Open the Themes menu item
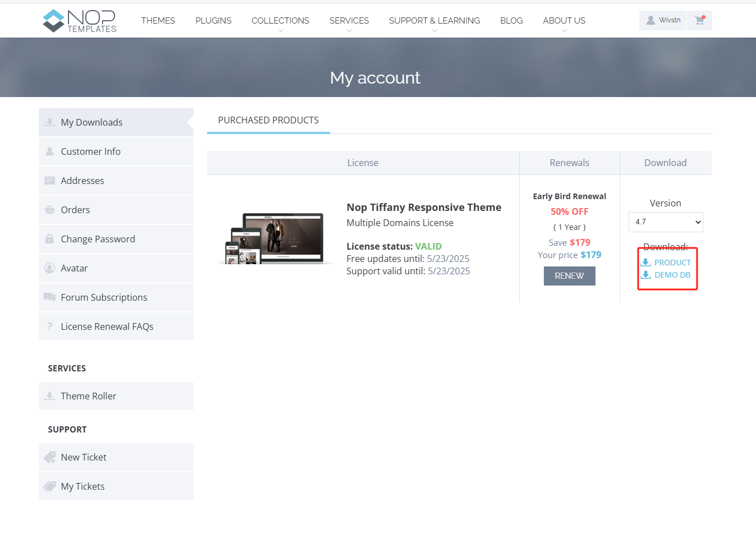 (x=158, y=21)
